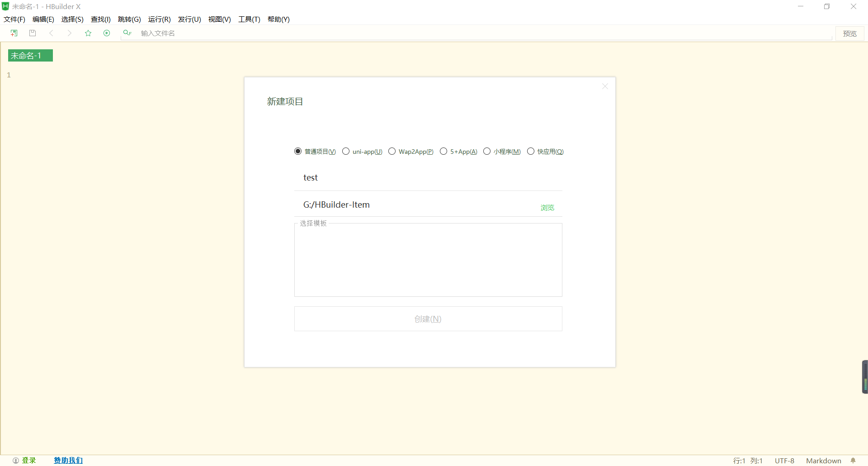Open the 发行(U) menu
The height and width of the screenshot is (466, 868).
point(189,19)
